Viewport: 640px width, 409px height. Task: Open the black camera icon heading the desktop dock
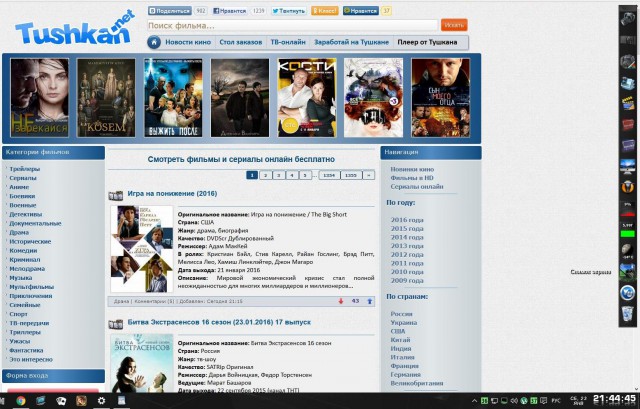627,18
